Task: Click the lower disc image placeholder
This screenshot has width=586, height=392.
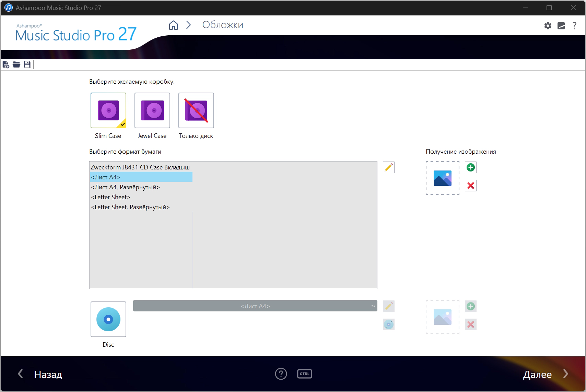Action: point(443,317)
